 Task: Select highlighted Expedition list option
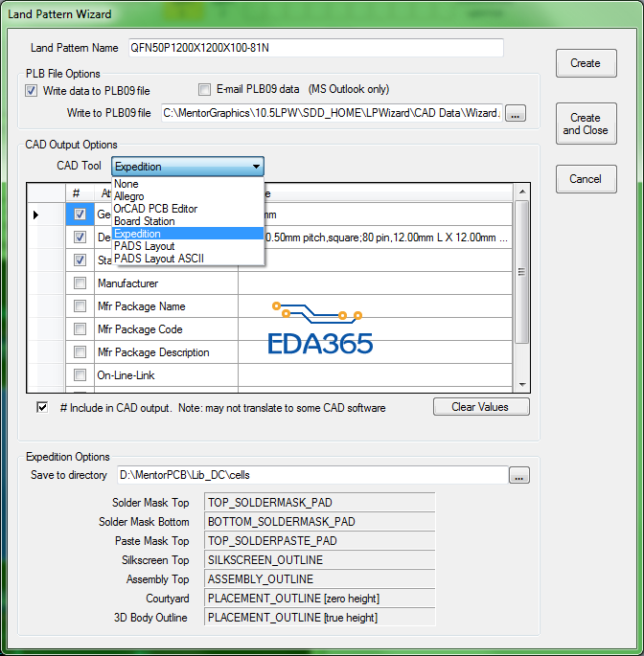point(188,234)
